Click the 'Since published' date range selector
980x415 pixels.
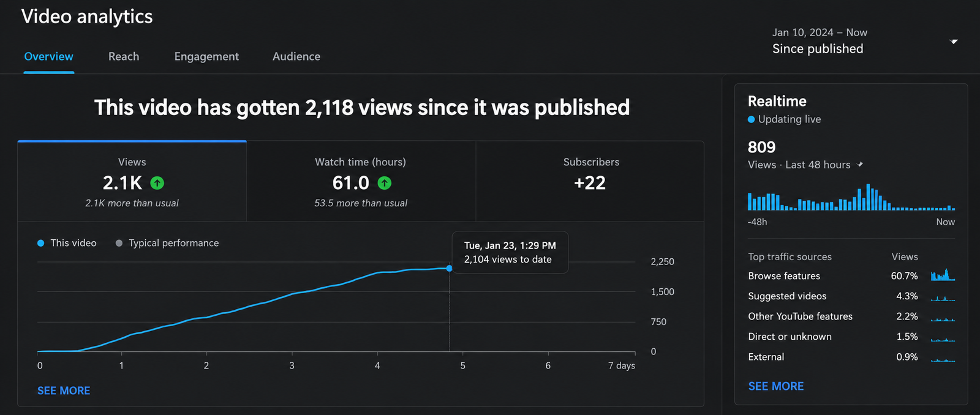818,49
